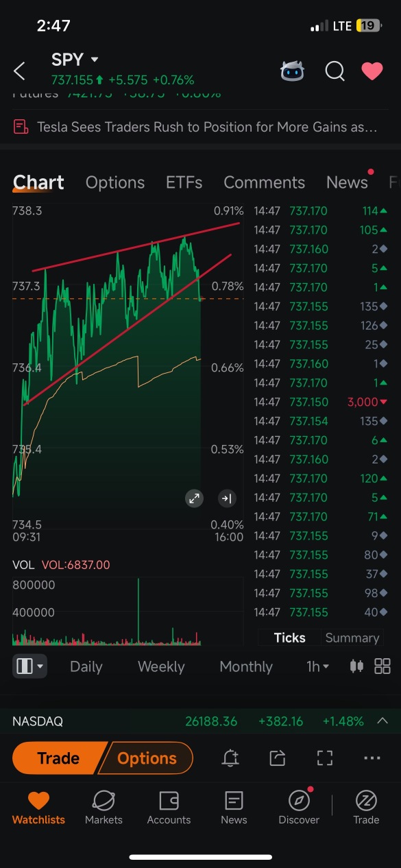This screenshot has height=868, width=401.
Task: Tap the news document icon beside the Tesla headline
Action: coord(21,127)
